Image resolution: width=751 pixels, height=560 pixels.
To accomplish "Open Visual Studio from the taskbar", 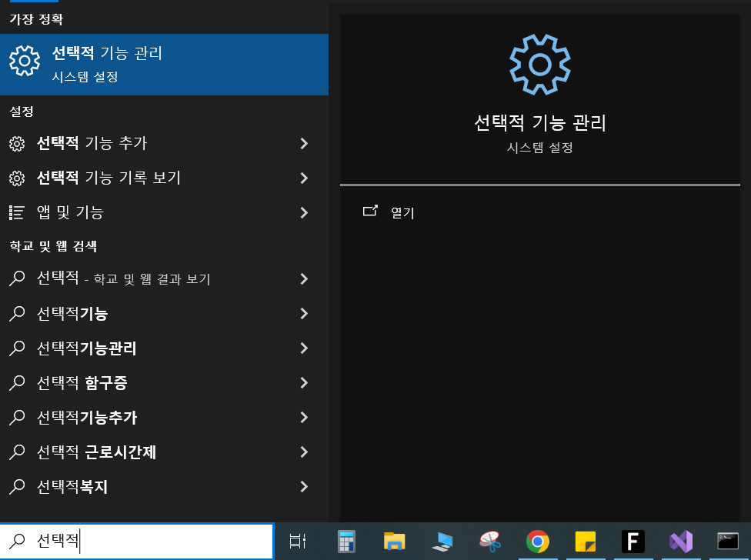I will pos(680,542).
